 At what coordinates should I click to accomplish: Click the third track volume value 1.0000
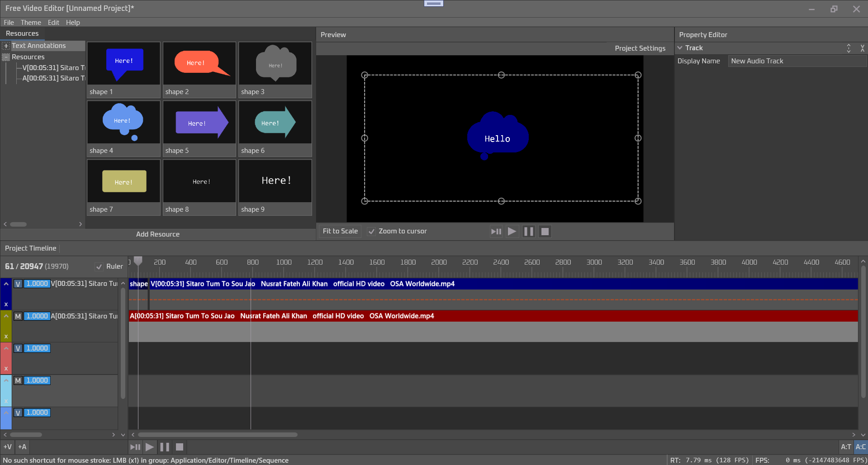tap(37, 348)
